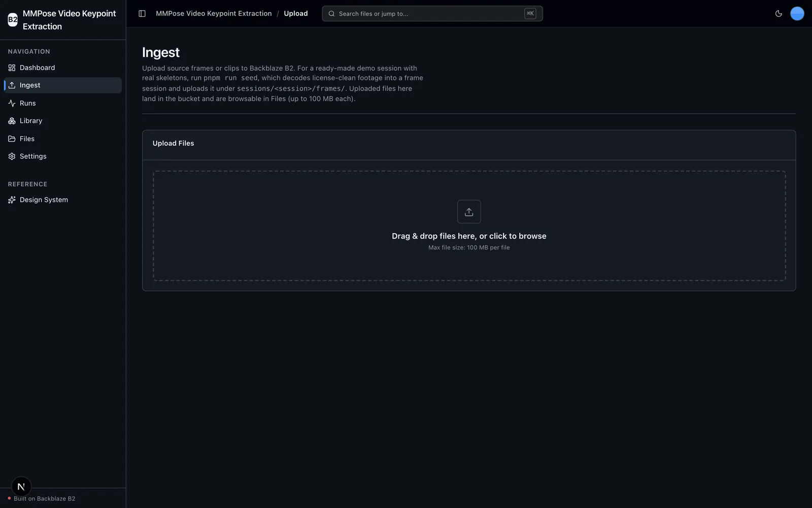
Task: Click the Max file size hint text
Action: (x=469, y=248)
